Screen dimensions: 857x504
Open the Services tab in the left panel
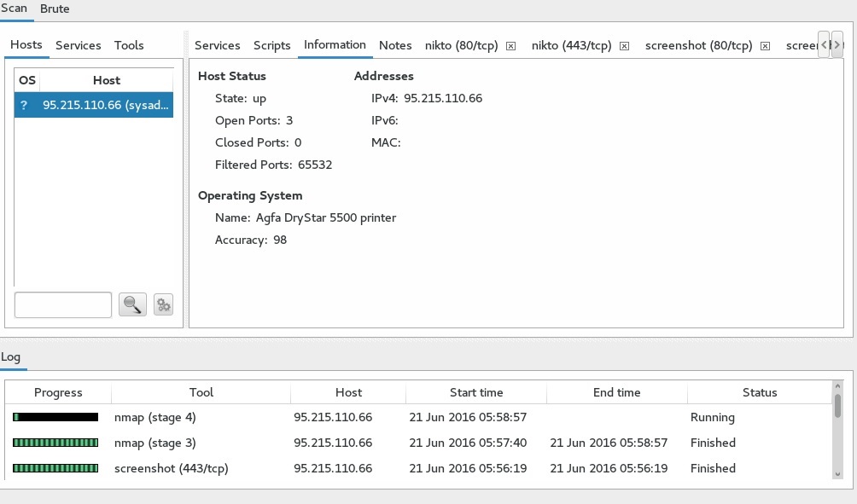79,45
